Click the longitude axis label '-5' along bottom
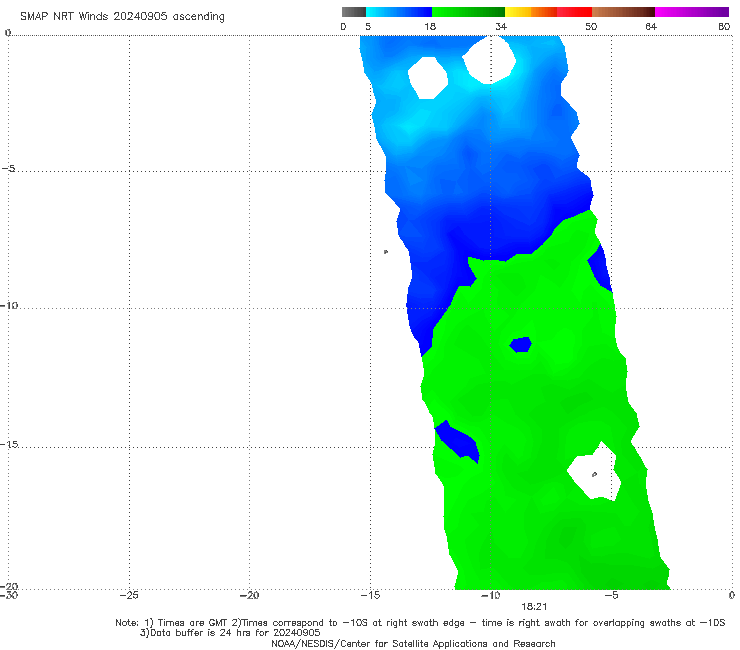 (611, 595)
